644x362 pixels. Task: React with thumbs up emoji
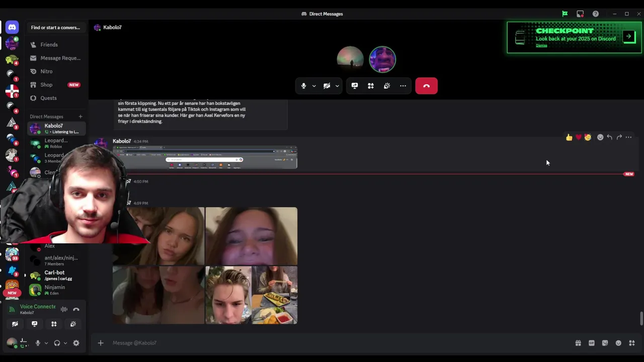click(x=569, y=137)
